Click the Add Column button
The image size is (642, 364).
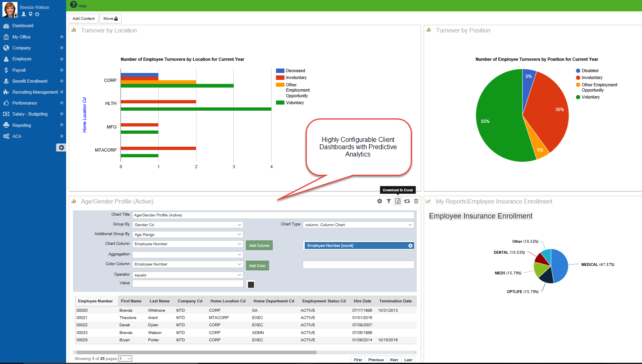click(259, 245)
